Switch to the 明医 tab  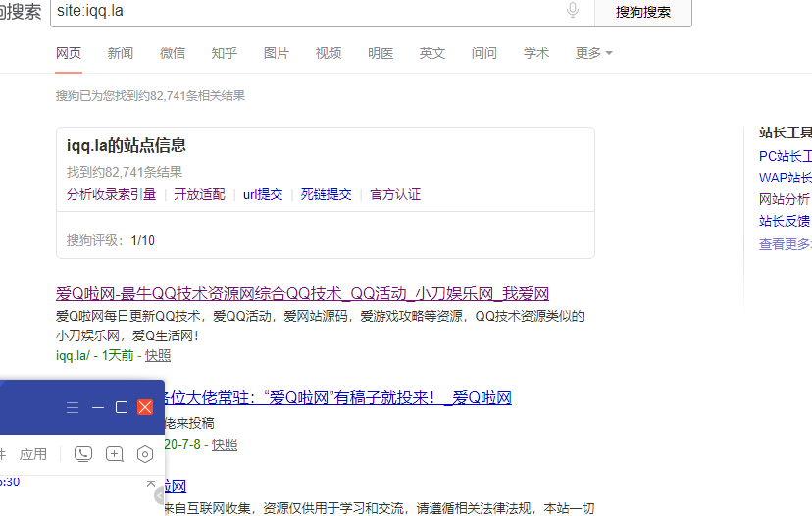[381, 53]
